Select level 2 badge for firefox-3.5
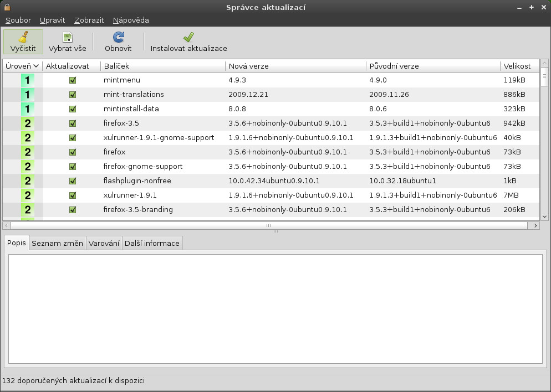Viewport: 551px width, 392px height. coord(27,123)
